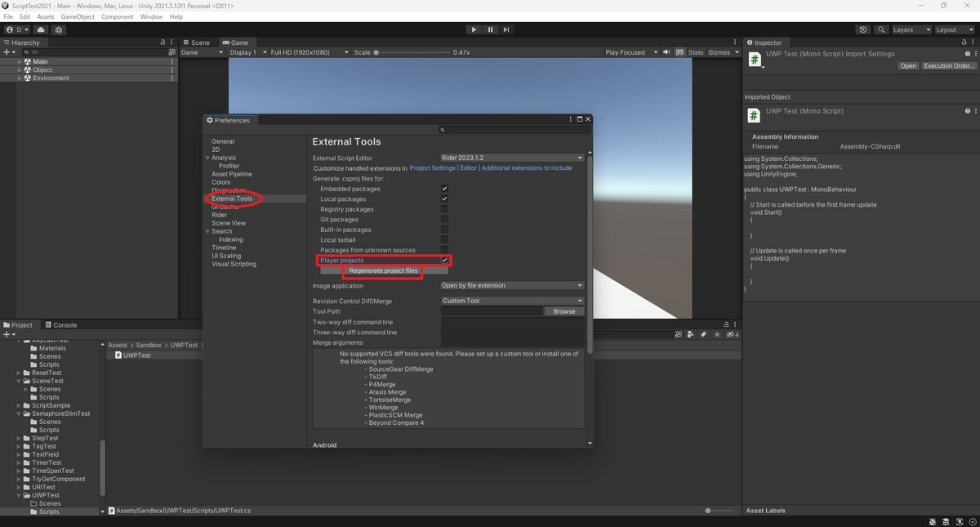Viewport: 980px width, 527px height.
Task: Open the External Script Editor dropdown
Action: pyautogui.click(x=512, y=158)
